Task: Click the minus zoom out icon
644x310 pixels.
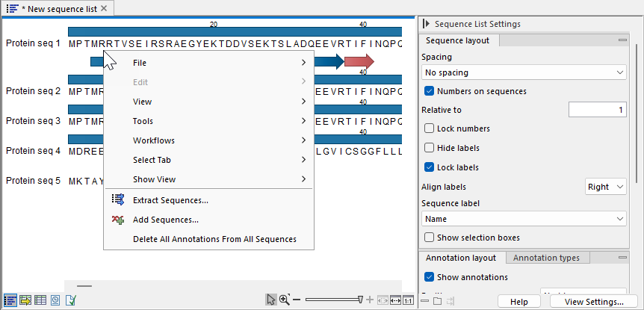Action: (x=297, y=300)
